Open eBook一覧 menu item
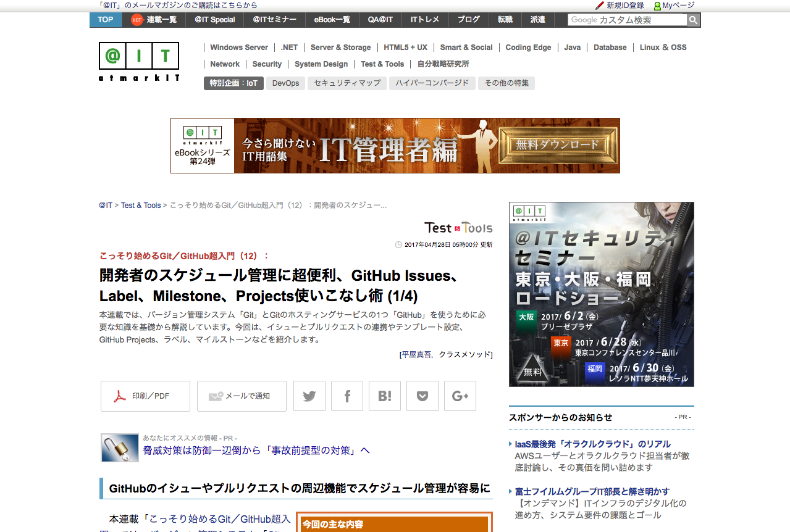790x532 pixels. point(332,20)
